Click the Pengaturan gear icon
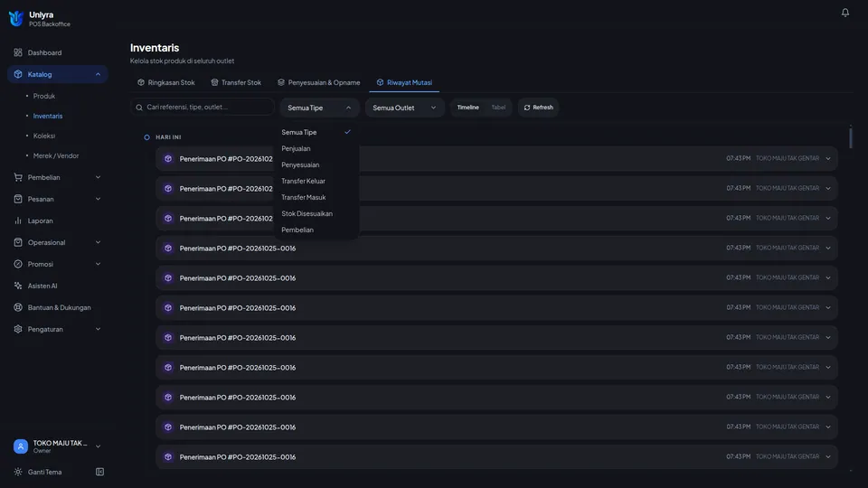The image size is (868, 488). coord(18,329)
